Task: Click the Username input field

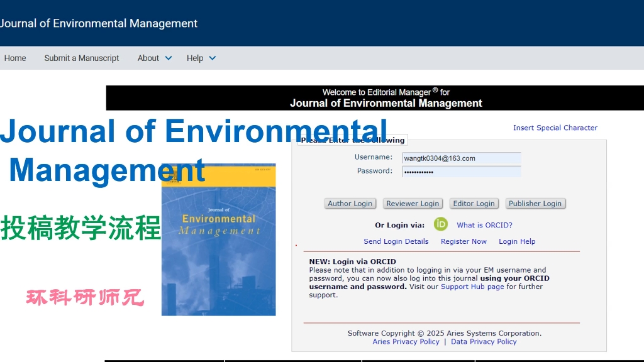Action: (462, 158)
